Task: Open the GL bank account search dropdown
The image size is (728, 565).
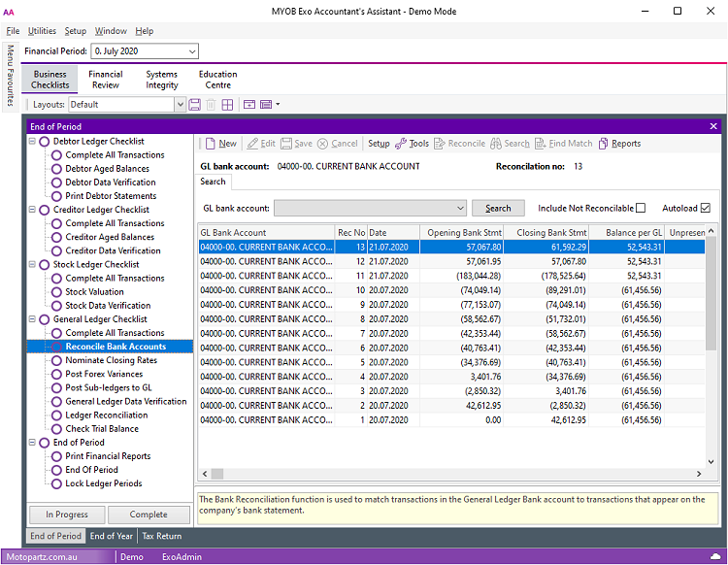Action: tap(460, 208)
